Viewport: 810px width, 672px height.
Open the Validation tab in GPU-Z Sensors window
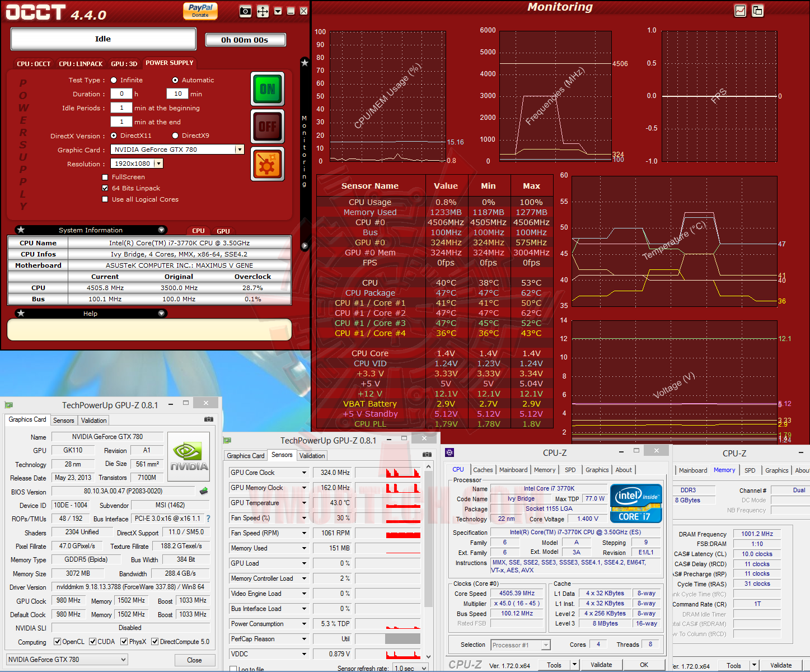pos(312,456)
